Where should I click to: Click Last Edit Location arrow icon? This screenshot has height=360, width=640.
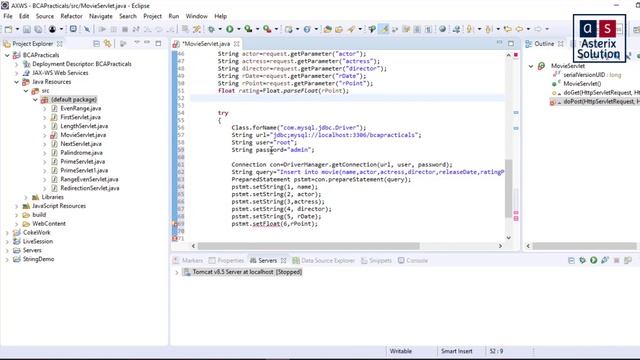coord(507,29)
